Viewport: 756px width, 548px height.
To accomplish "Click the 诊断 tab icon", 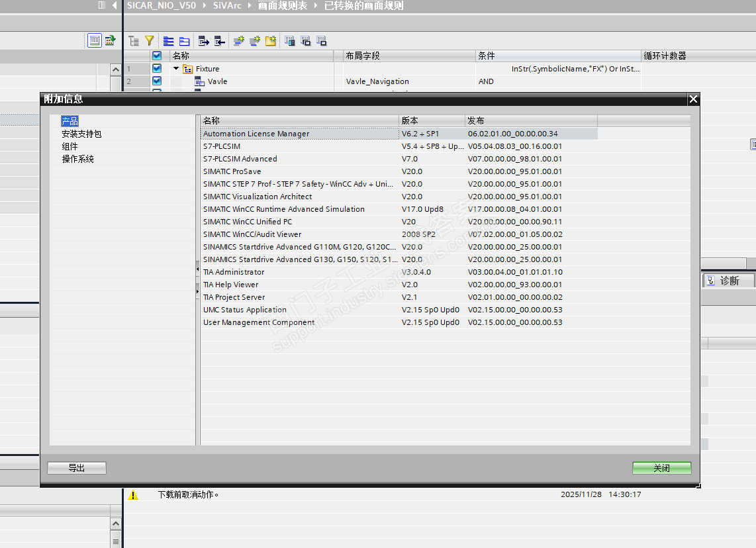I will click(711, 281).
